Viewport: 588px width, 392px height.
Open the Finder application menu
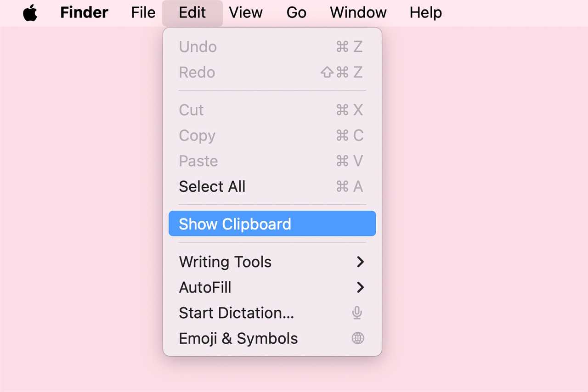click(84, 13)
